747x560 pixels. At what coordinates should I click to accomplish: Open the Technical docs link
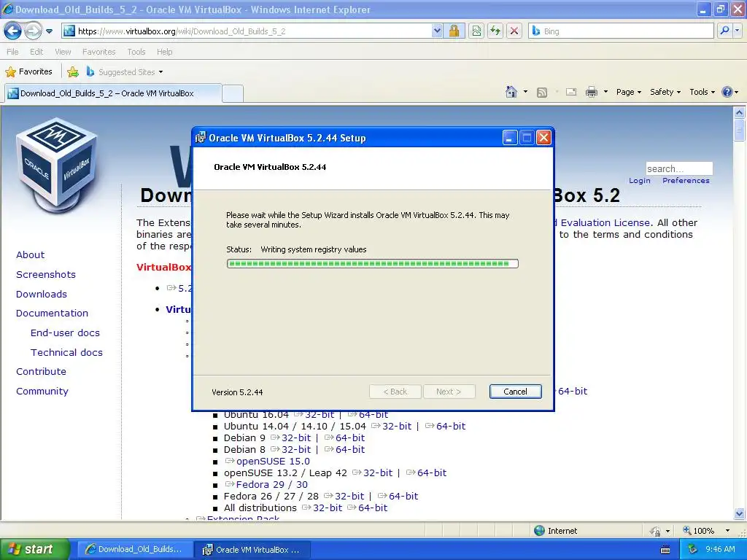(66, 352)
